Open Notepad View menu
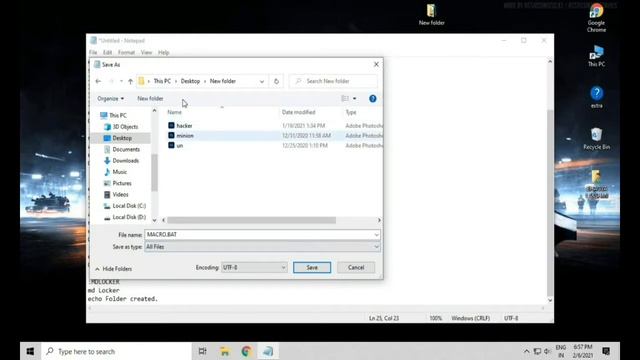The width and height of the screenshot is (640, 360). (x=146, y=53)
